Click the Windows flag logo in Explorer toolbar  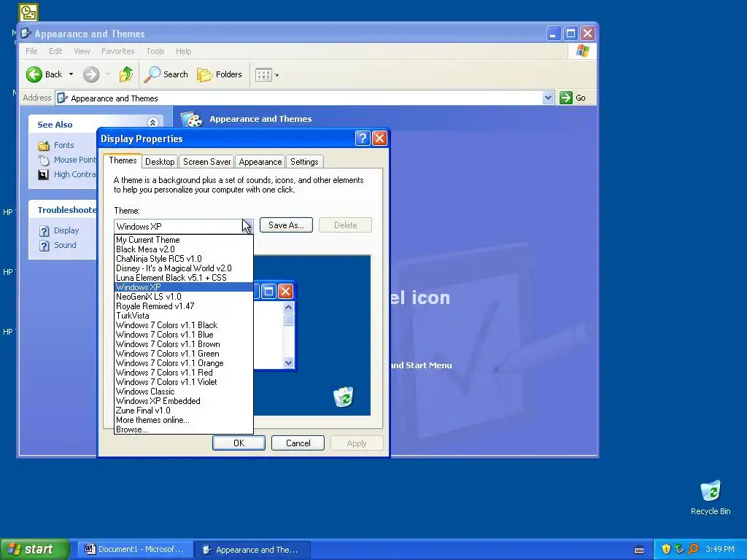[582, 51]
